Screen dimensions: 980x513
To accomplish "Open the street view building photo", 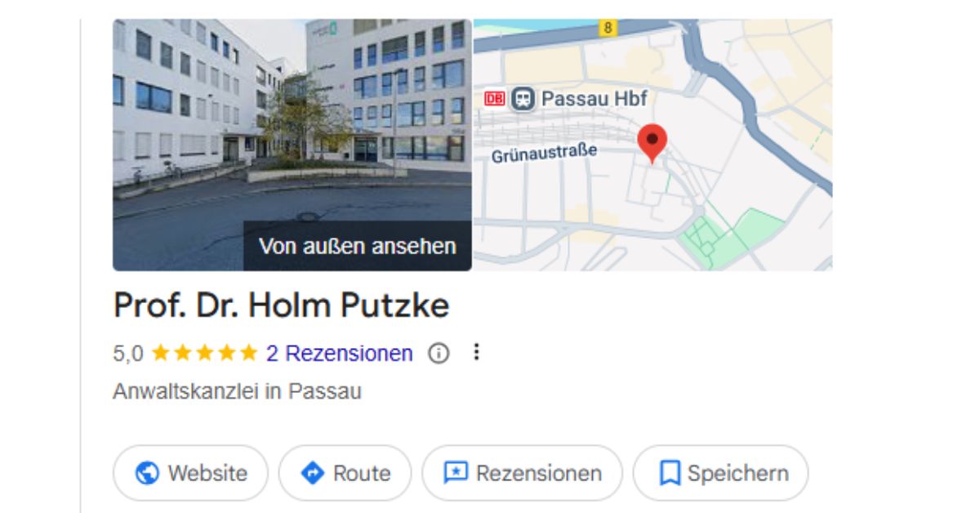I will coord(292,145).
